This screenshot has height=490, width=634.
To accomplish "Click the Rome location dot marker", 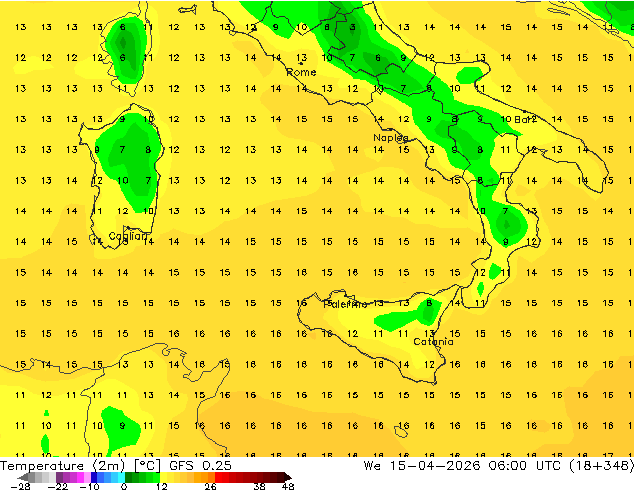I will click(301, 63).
